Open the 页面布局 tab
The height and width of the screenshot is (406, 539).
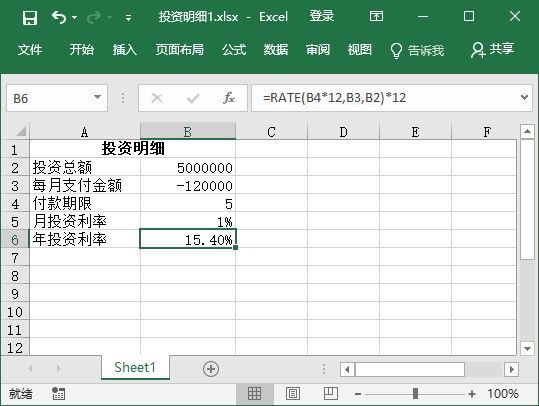click(179, 50)
